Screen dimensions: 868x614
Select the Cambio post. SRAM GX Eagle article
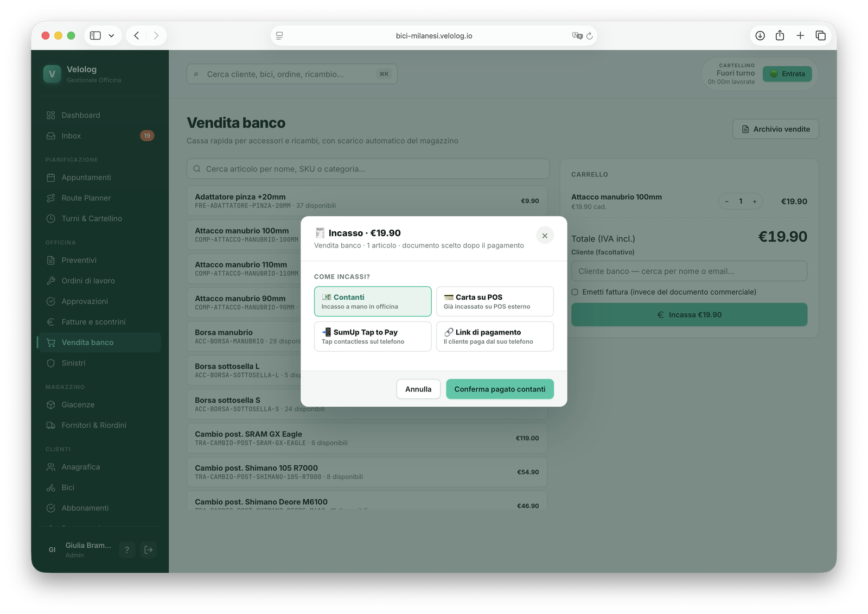pos(367,438)
